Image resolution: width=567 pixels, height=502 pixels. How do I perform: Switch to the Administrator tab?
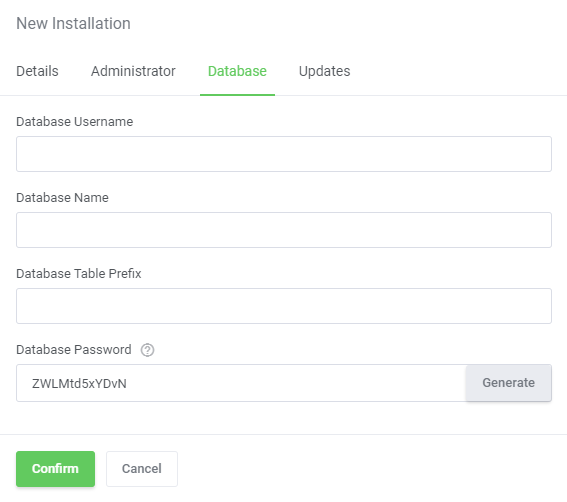click(x=133, y=71)
